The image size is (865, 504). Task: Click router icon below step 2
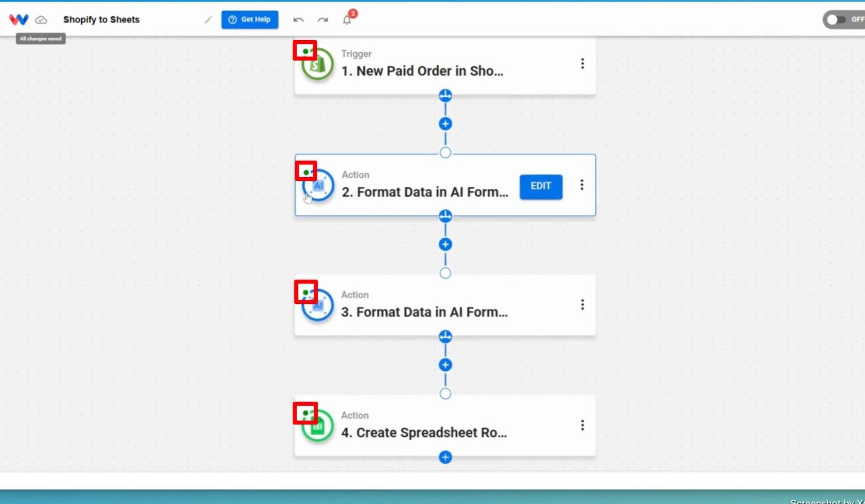pyautogui.click(x=445, y=216)
